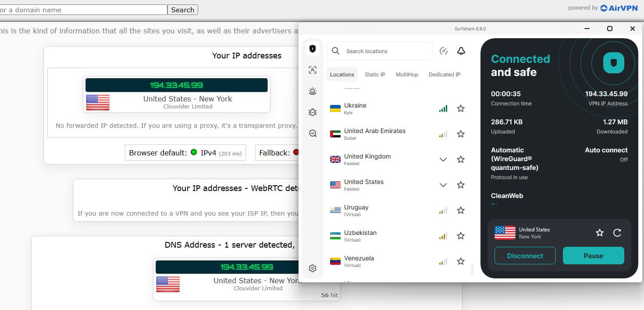Image resolution: width=644 pixels, height=310 pixels.
Task: Maximize the Surfshark window
Action: (x=609, y=29)
